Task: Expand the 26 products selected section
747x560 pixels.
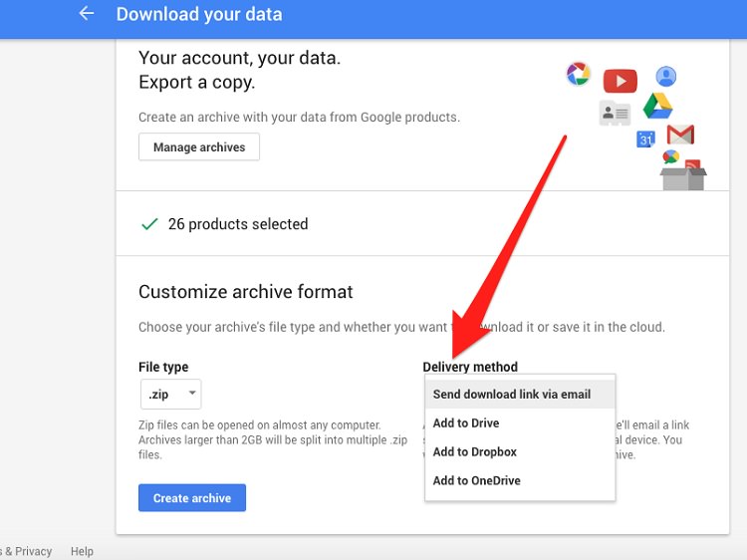Action: point(238,224)
